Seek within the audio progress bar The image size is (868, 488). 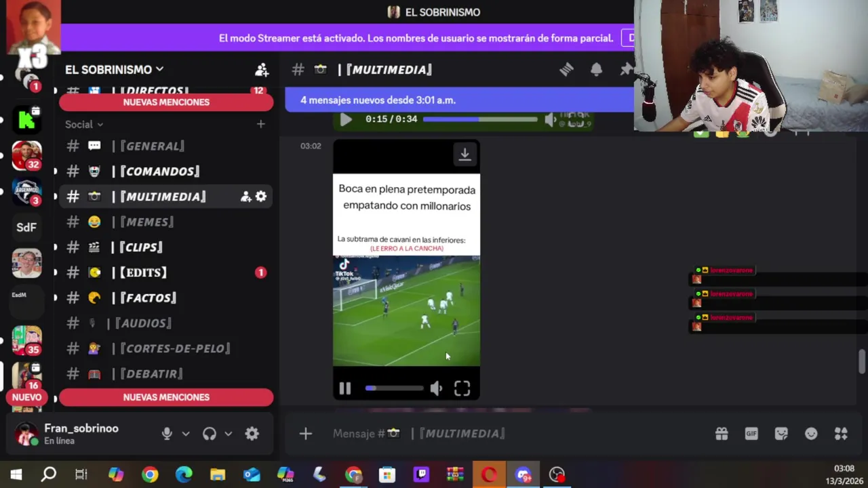coord(480,119)
